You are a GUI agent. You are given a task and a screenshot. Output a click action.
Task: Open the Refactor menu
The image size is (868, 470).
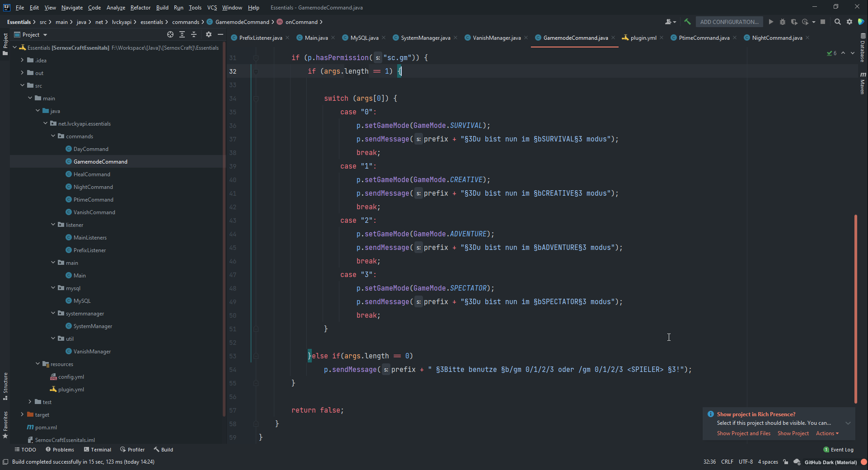pyautogui.click(x=140, y=7)
